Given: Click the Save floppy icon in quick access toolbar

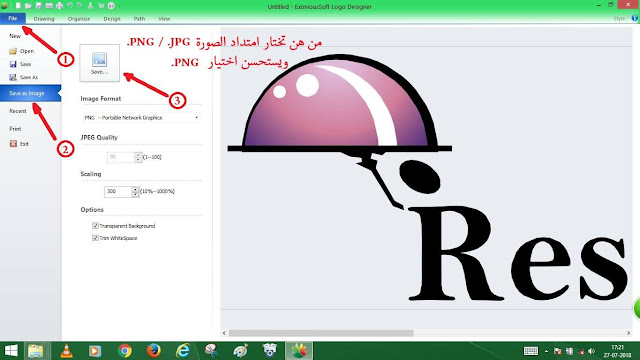Looking at the screenshot, I should [39, 6].
